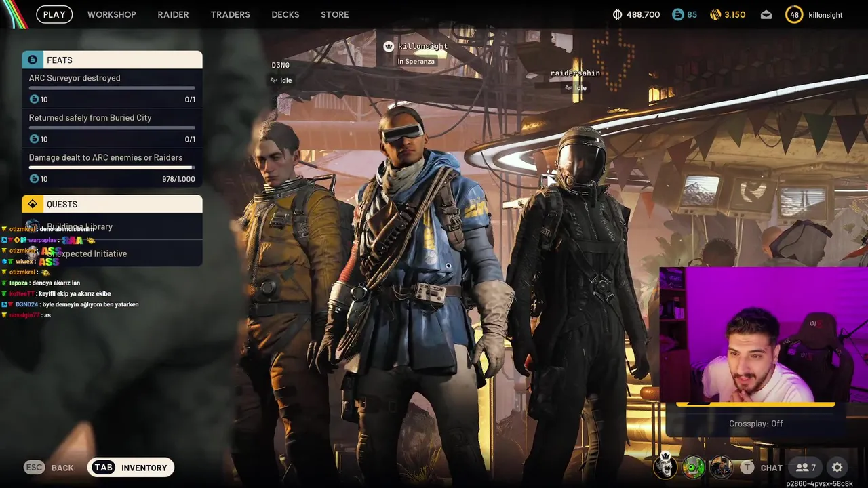Select the DECKS tab
The height and width of the screenshot is (488, 868).
tap(286, 14)
